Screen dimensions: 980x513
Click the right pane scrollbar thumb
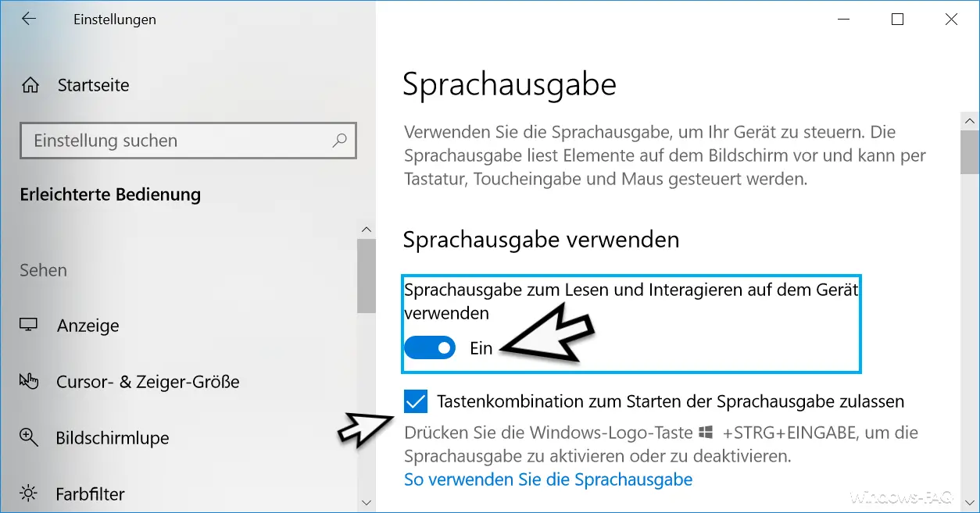pyautogui.click(x=970, y=152)
